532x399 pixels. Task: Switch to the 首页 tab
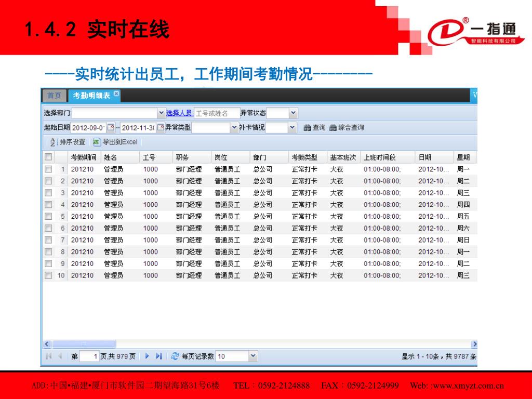(54, 96)
